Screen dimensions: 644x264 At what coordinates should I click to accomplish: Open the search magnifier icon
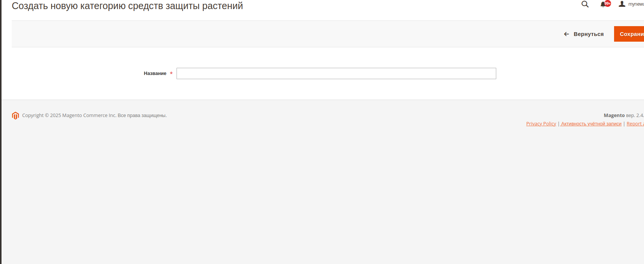tap(585, 4)
